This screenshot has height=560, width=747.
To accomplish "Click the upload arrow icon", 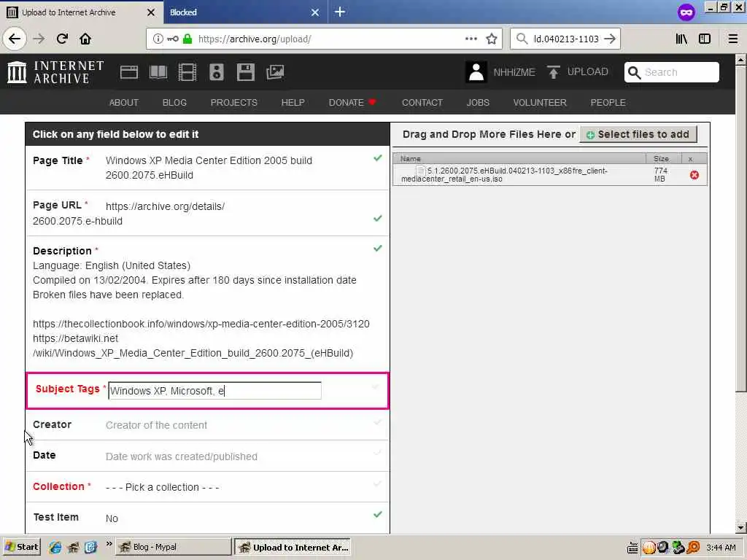I will tap(553, 72).
